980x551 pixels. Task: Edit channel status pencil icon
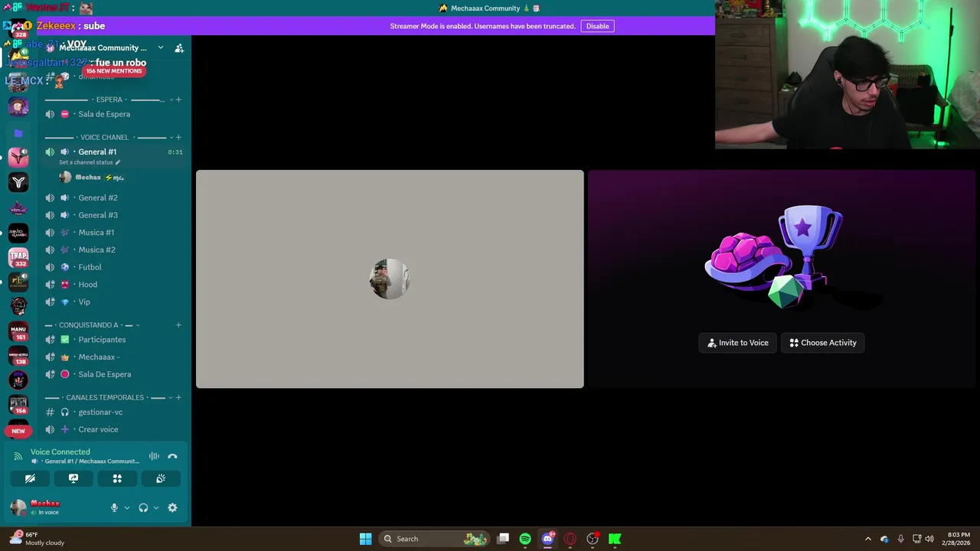(117, 162)
